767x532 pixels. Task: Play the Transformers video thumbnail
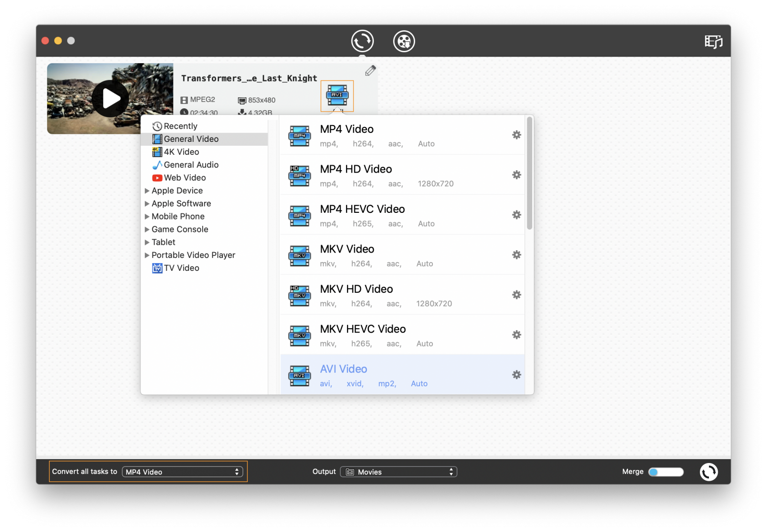110,99
